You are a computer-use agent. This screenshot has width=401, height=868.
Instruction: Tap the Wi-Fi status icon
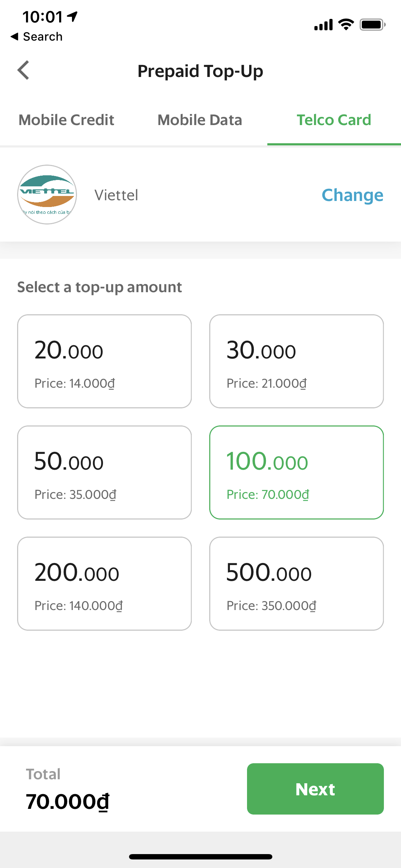pos(346,25)
